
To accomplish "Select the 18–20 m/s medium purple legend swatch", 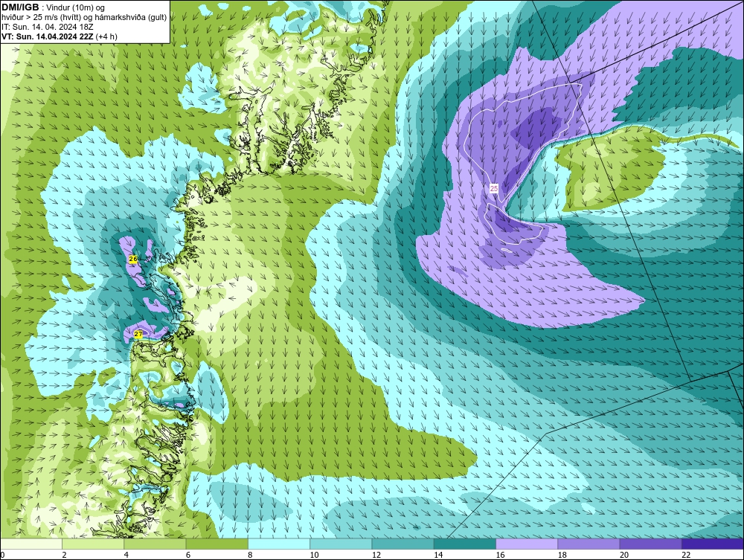I will point(589,544).
